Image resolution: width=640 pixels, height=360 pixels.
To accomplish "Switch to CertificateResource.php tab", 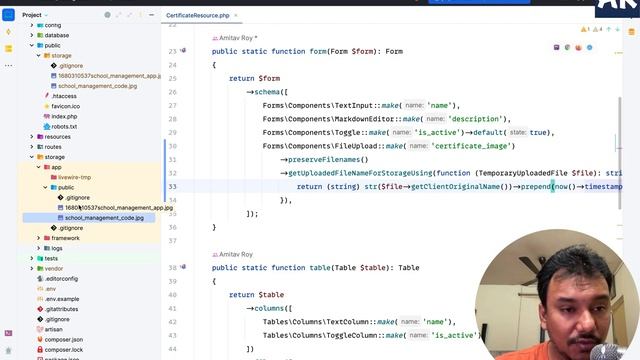I will pos(198,16).
